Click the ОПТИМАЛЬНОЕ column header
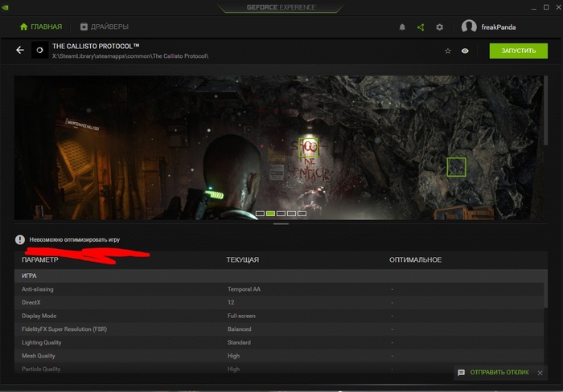Viewport: 563px width, 392px height. (x=416, y=259)
